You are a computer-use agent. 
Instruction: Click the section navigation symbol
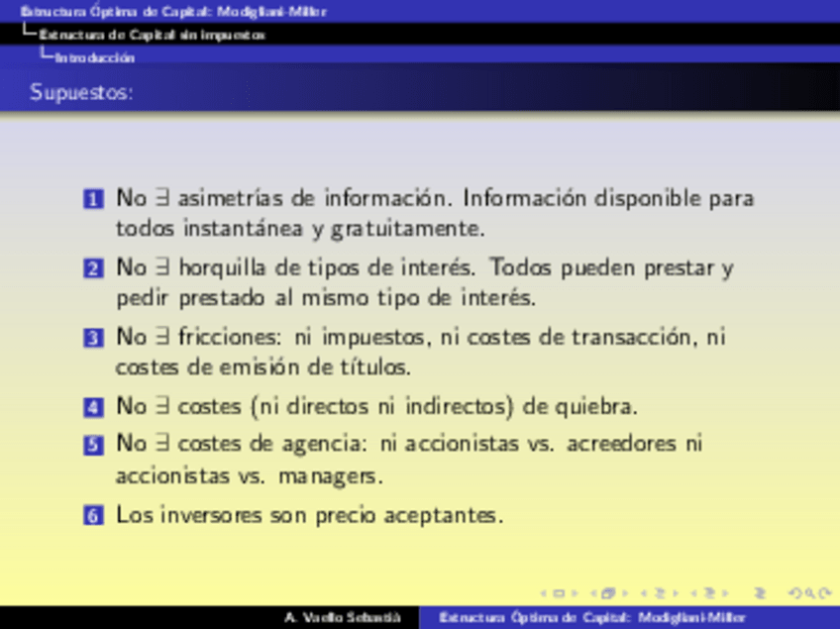(x=710, y=593)
